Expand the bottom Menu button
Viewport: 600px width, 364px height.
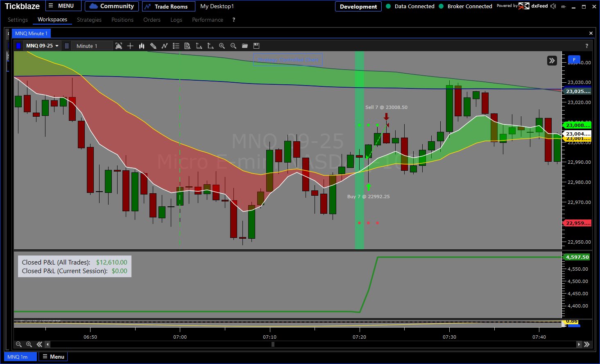(x=53, y=357)
